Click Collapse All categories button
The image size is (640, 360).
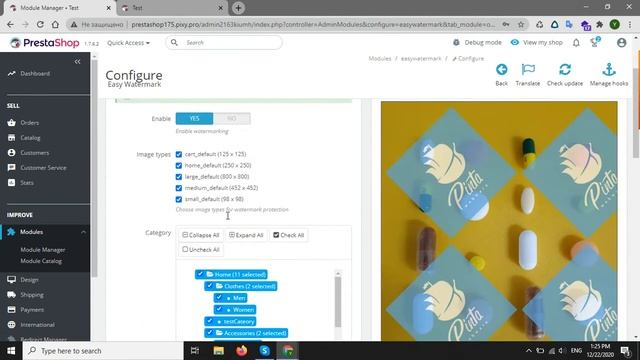pos(201,235)
